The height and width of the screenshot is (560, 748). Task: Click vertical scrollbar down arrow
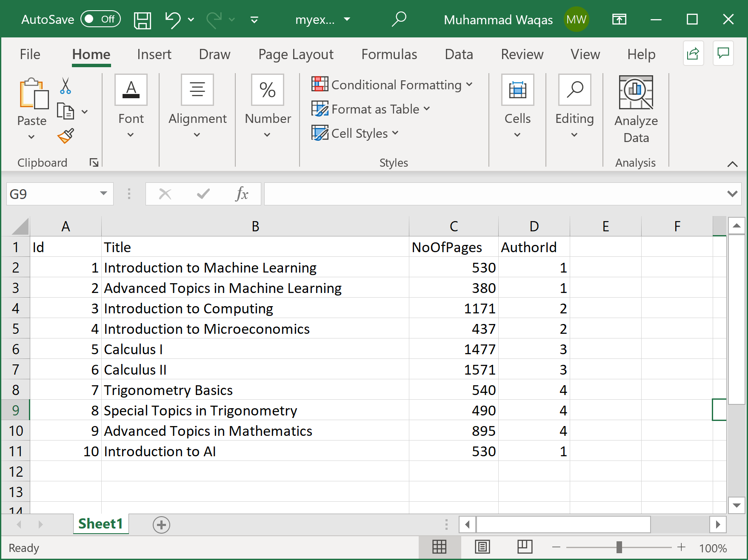coord(737,505)
